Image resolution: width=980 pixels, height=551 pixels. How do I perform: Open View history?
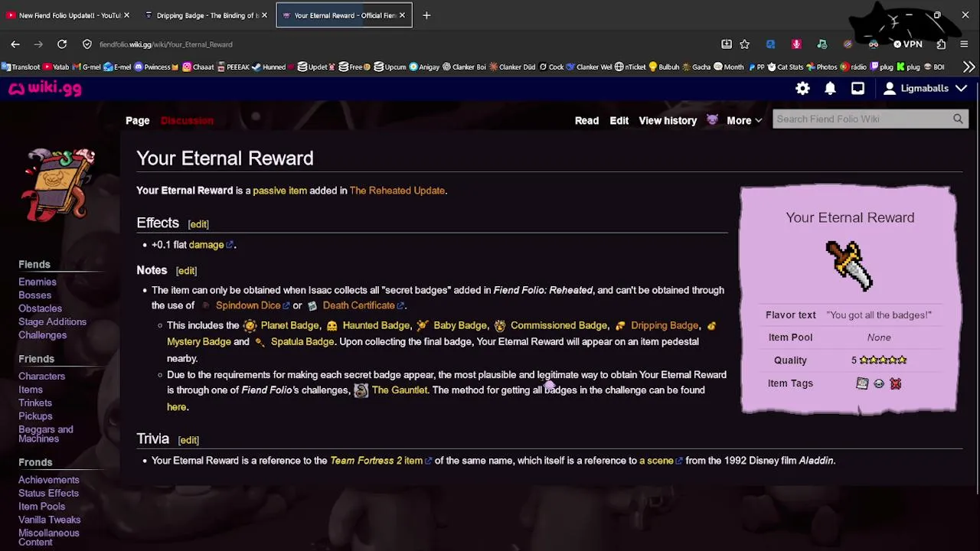click(668, 121)
